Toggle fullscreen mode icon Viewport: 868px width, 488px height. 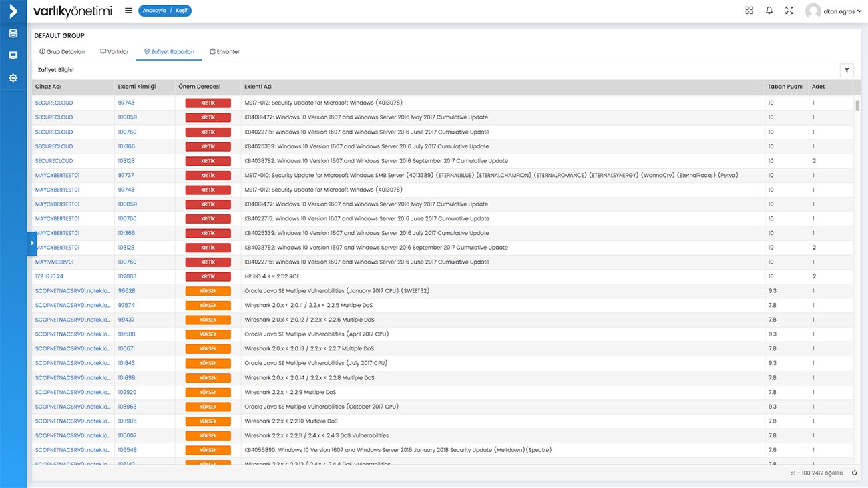[789, 11]
